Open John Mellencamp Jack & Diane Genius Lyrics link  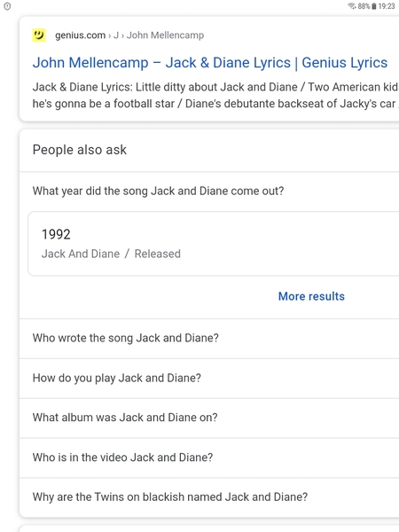(x=209, y=63)
